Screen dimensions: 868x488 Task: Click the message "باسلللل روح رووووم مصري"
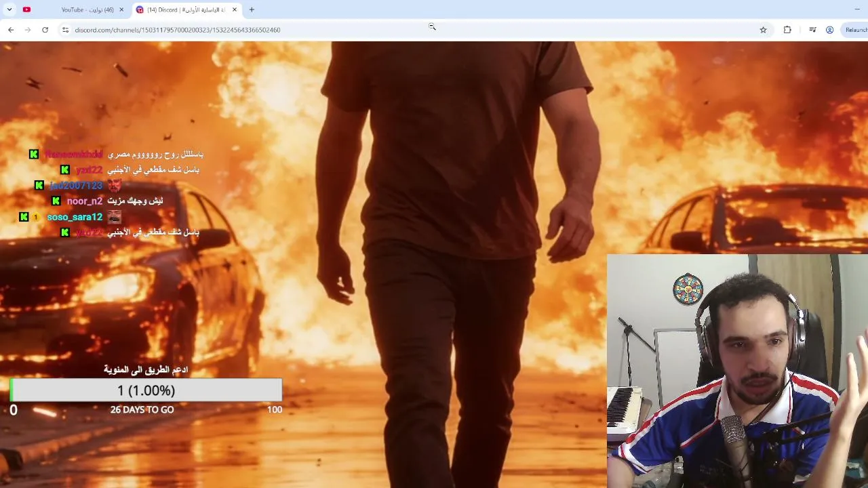coord(155,155)
